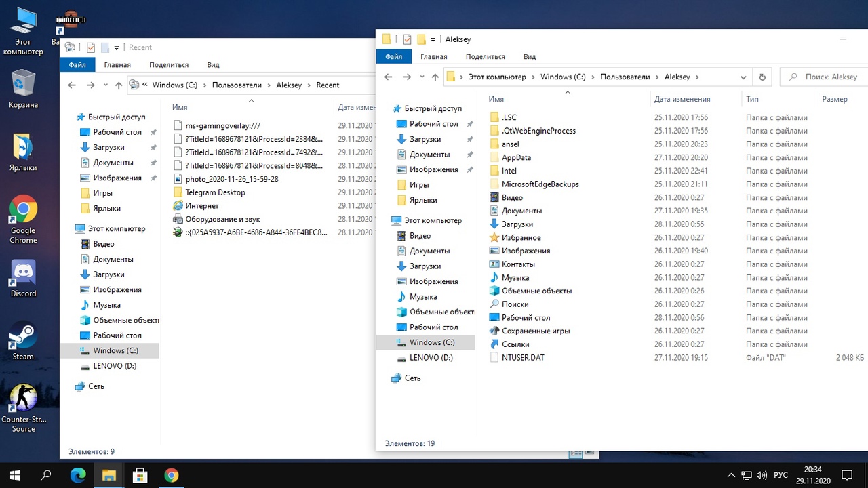Open File Explorer taskbar icon
Viewport: 868px width, 488px height.
coord(109,475)
